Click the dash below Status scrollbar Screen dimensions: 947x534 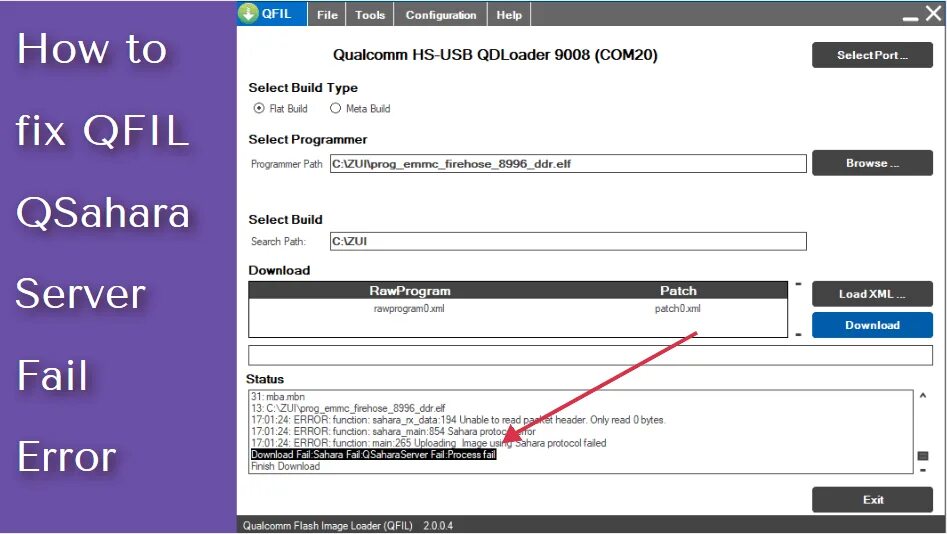[923, 470]
